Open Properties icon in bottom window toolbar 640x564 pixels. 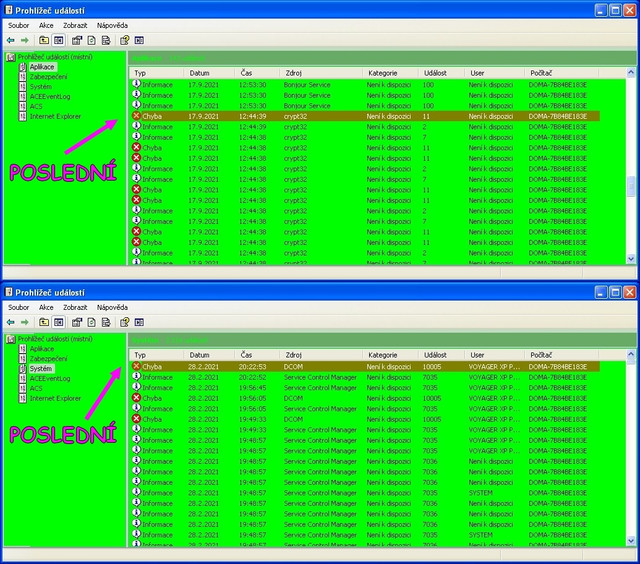77,322
